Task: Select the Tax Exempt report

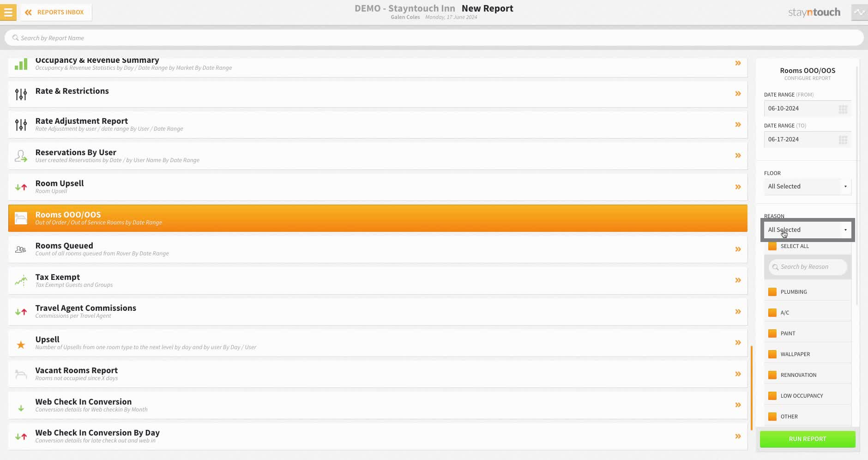Action: 378,280
